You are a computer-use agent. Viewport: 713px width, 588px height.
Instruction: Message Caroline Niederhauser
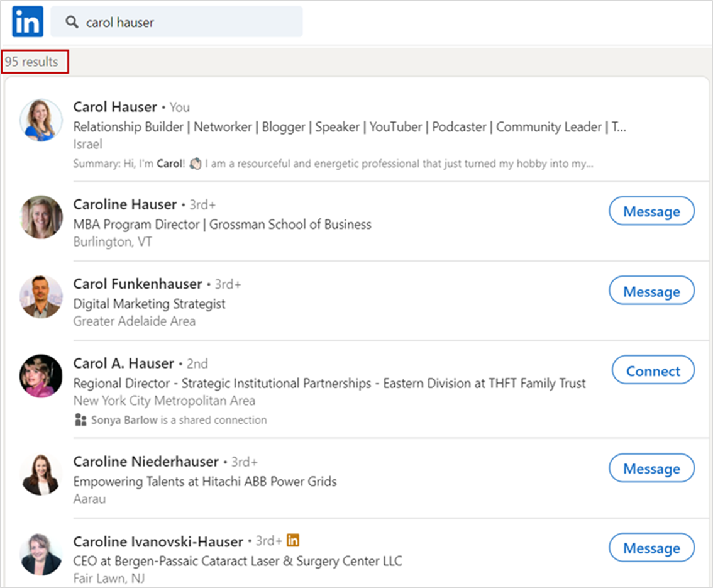(651, 468)
